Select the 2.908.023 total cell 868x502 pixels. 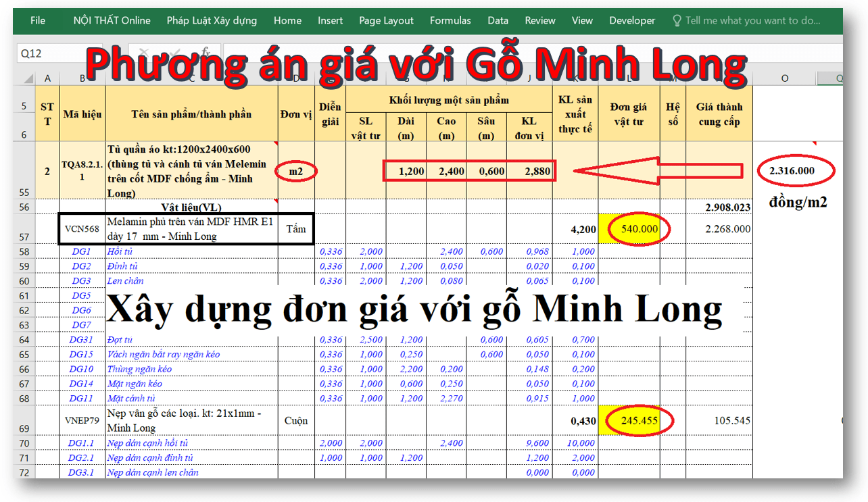tap(719, 207)
